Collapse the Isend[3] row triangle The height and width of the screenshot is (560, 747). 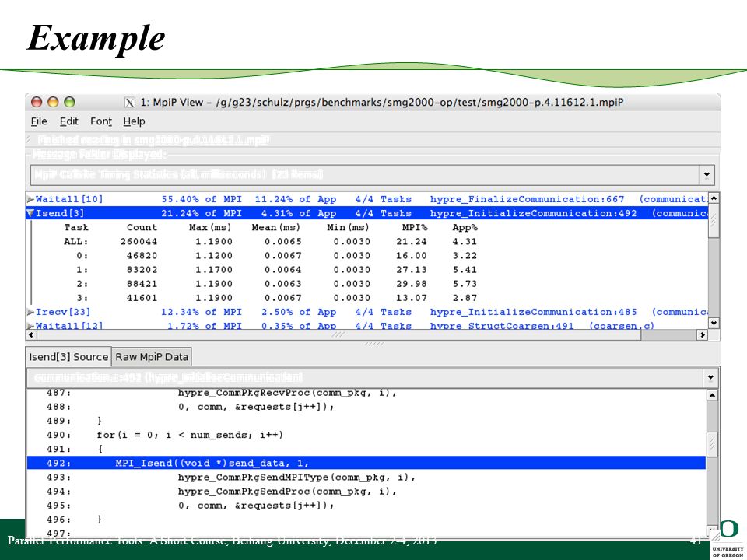tap(30, 213)
